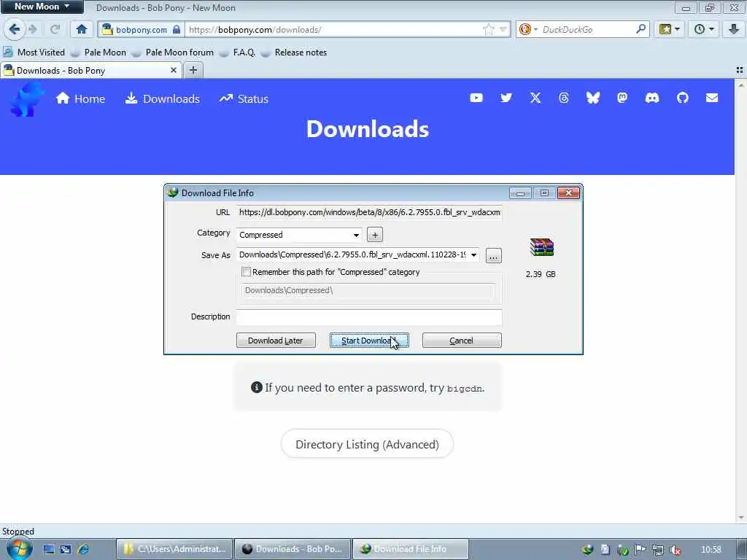The width and height of the screenshot is (747, 560).
Task: Open the F.A.Q. bookmark
Action: coord(237,52)
